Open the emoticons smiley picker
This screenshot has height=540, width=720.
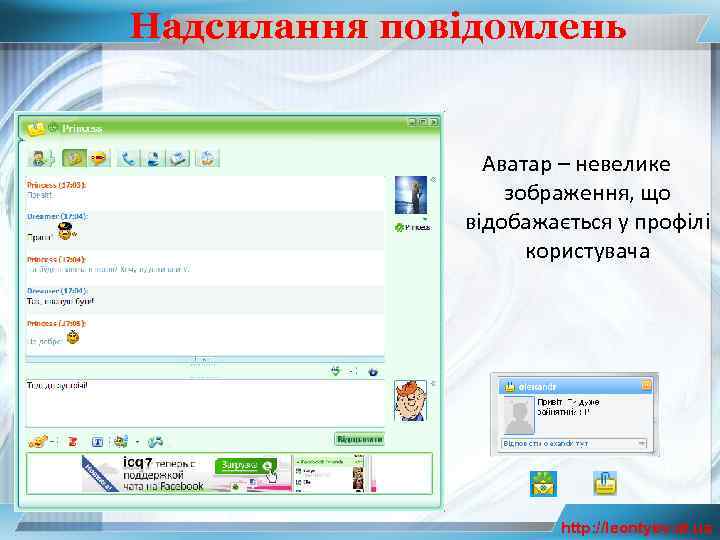(x=38, y=442)
